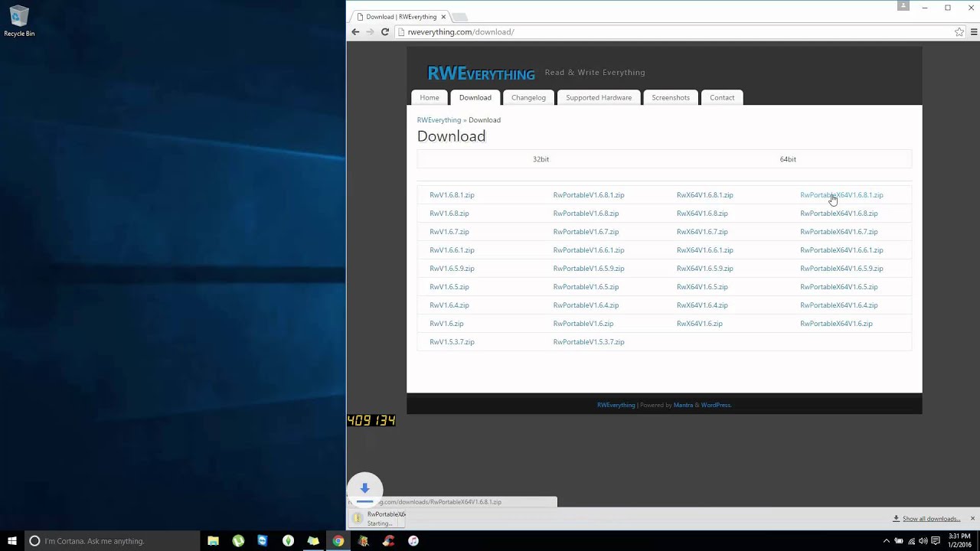The image size is (980, 551).
Task: Open the Supported Hardware tab
Action: (599, 98)
